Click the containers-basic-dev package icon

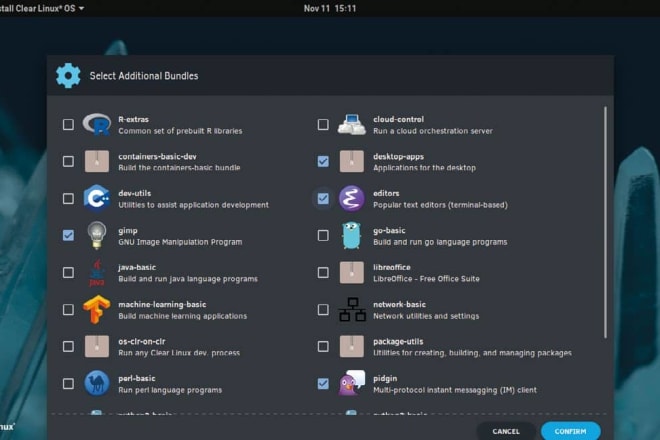pos(97,161)
